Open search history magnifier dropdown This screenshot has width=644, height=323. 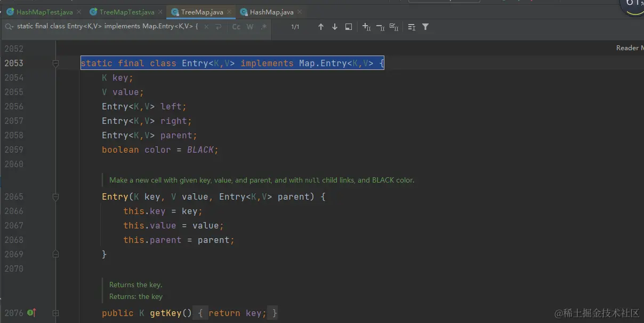coord(10,26)
